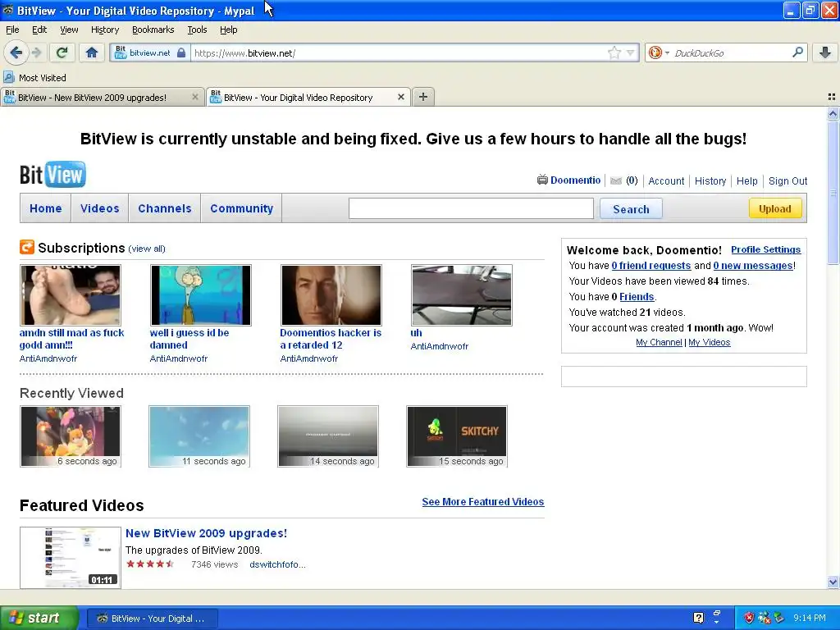This screenshot has height=630, width=840.
Task: Close the Your Digital Video Repository tab
Action: (x=400, y=97)
